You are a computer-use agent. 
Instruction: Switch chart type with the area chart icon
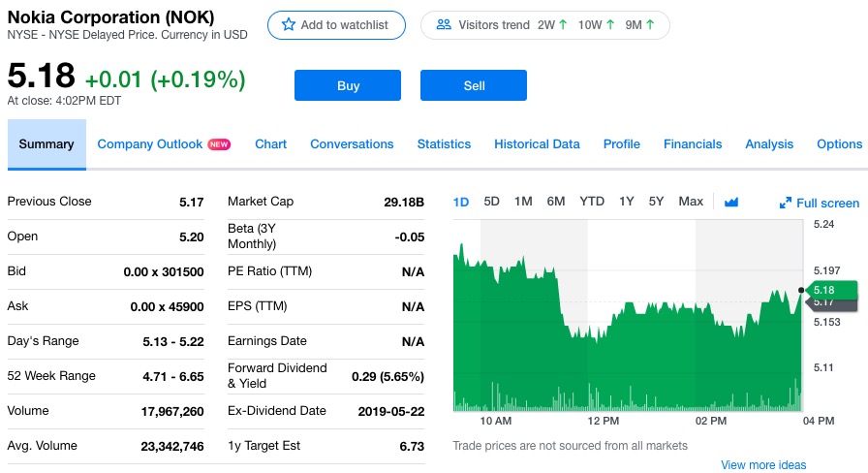pos(731,203)
